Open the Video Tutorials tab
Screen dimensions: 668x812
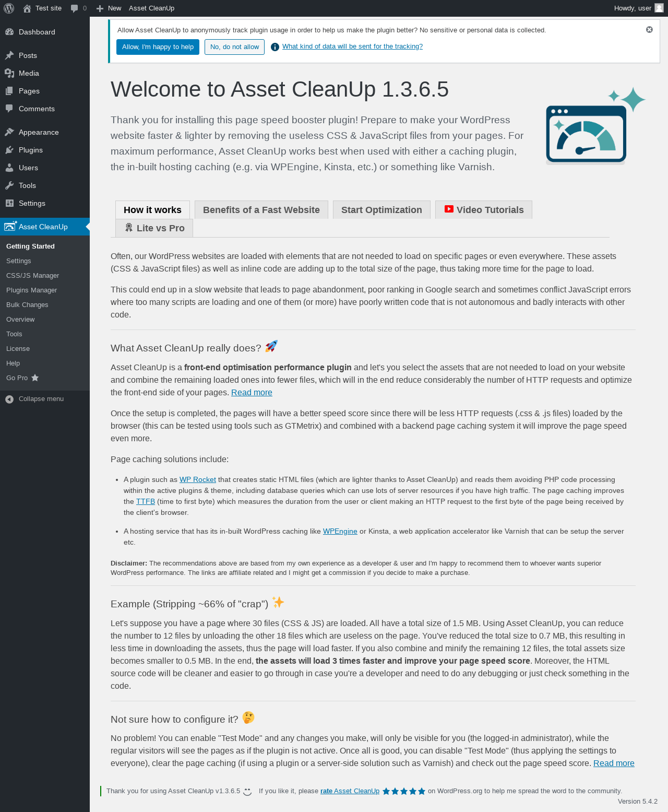484,210
